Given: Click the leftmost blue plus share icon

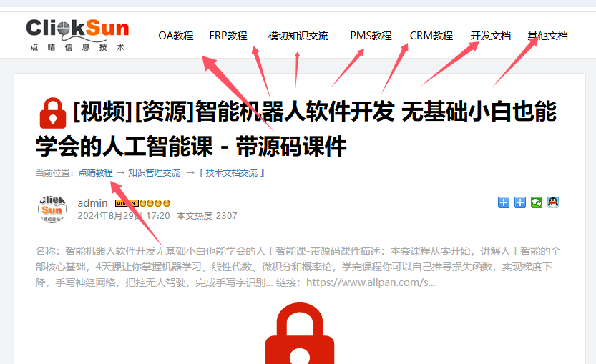Looking at the screenshot, I should click(504, 202).
